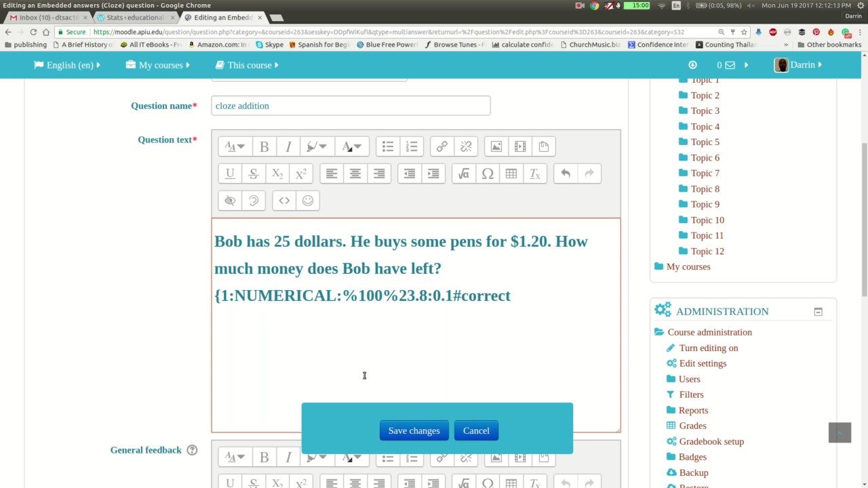
Task: Toggle italic in Question text editor
Action: 288,146
